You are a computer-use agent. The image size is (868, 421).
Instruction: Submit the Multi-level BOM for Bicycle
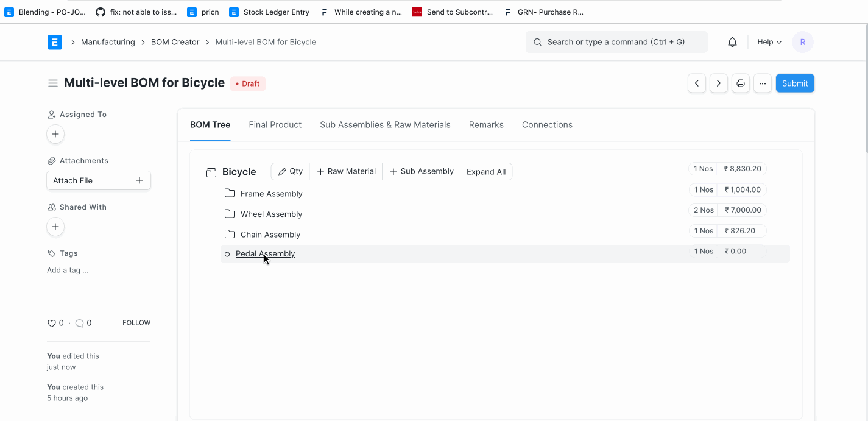coord(794,83)
